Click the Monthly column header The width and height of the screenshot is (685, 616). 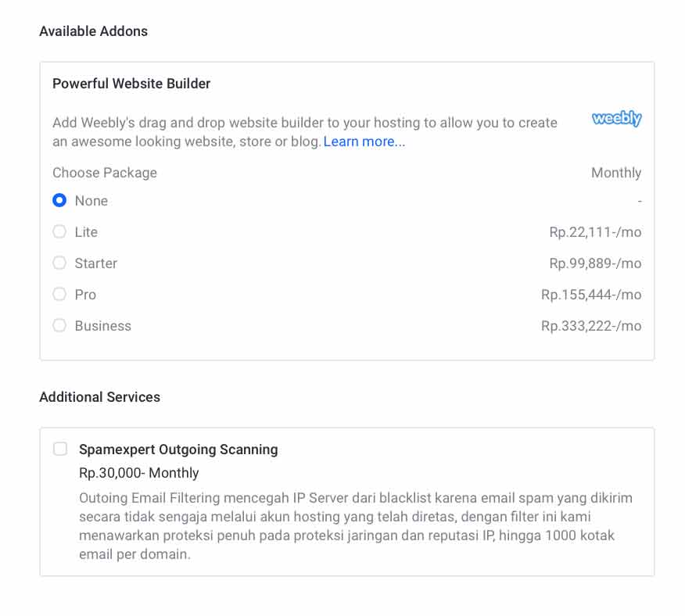pyautogui.click(x=616, y=173)
